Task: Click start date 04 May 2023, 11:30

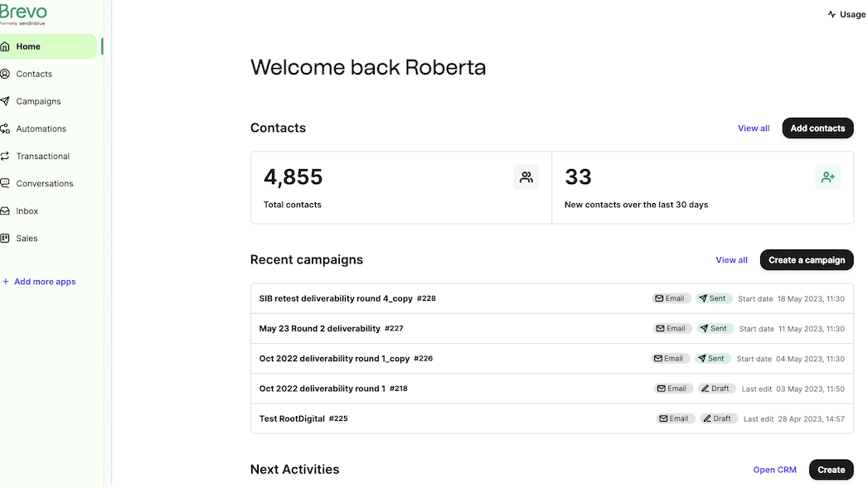Action: pyautogui.click(x=811, y=359)
